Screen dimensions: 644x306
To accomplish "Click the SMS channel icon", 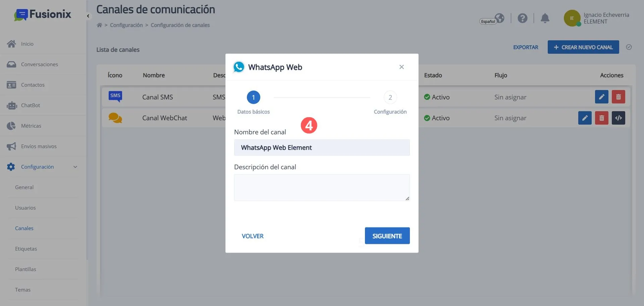I will pyautogui.click(x=115, y=96).
